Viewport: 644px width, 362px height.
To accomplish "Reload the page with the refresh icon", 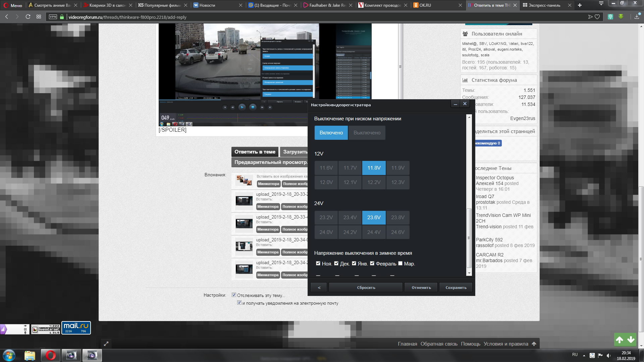I will (28, 17).
